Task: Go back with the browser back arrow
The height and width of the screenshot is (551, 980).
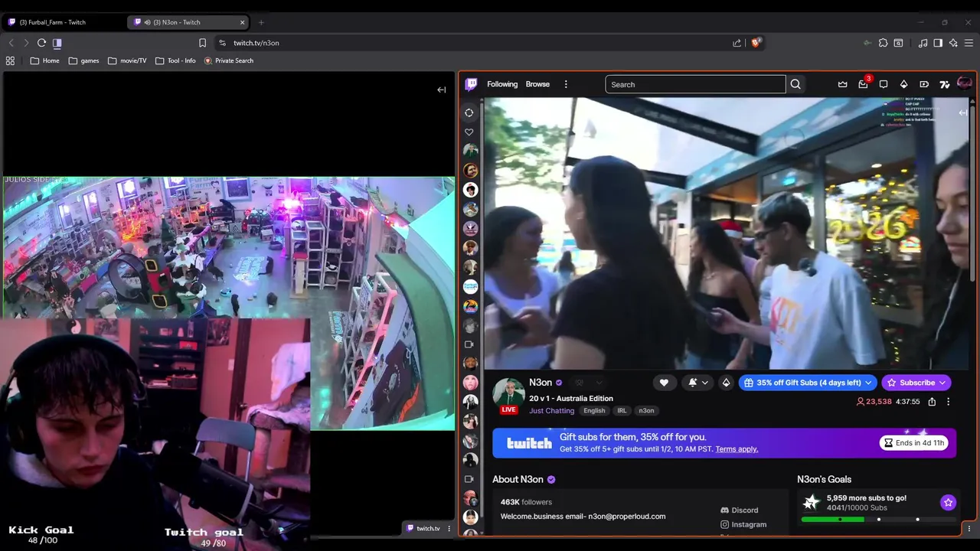Action: pyautogui.click(x=11, y=43)
